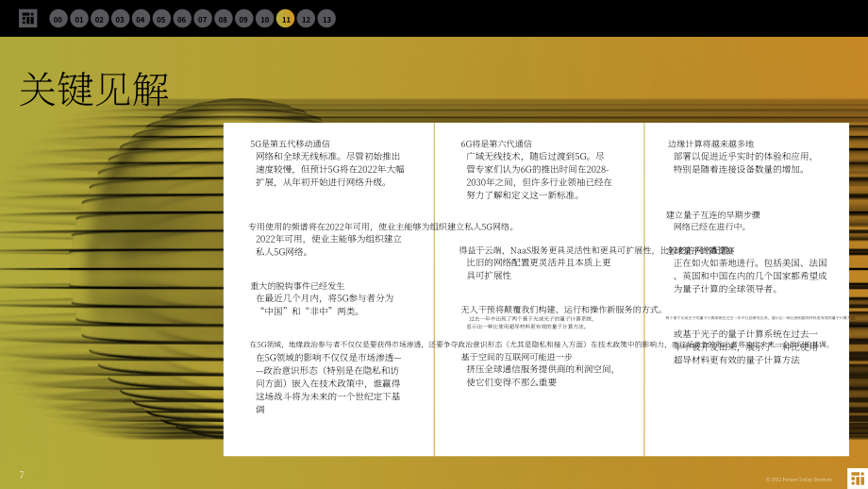Screen dimensions: 868x489
Task: Click text “中国”和“非中”两类。
Action: tap(310, 312)
